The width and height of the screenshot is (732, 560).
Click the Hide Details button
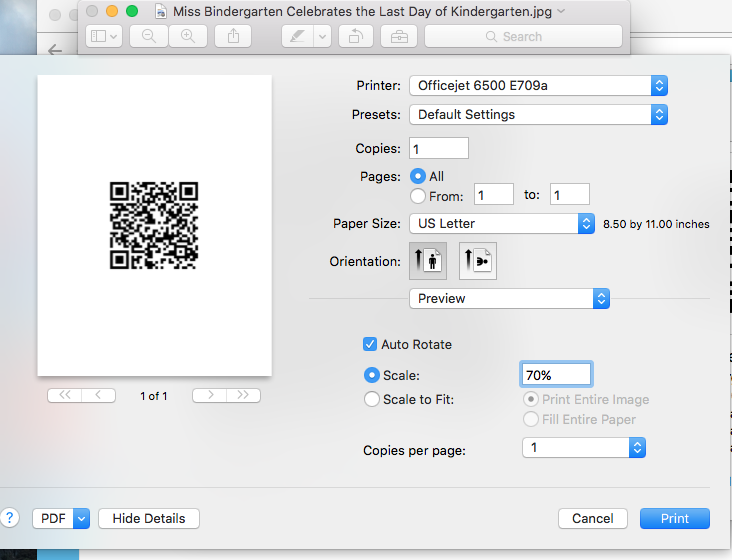(149, 518)
